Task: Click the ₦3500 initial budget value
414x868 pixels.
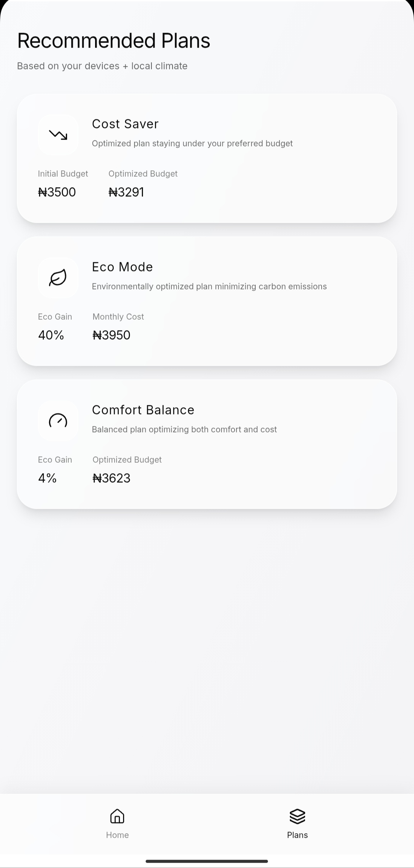Action: [x=57, y=192]
